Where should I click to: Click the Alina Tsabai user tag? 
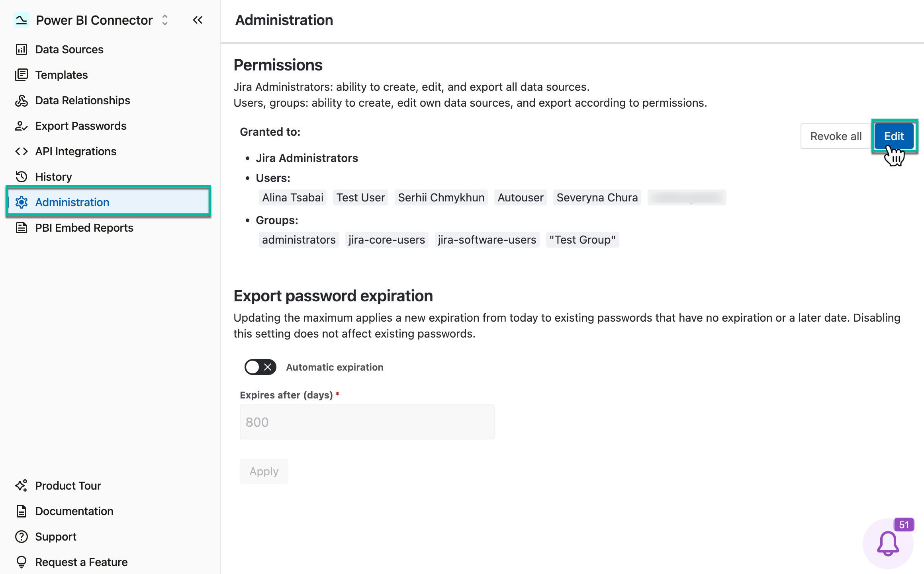(293, 197)
